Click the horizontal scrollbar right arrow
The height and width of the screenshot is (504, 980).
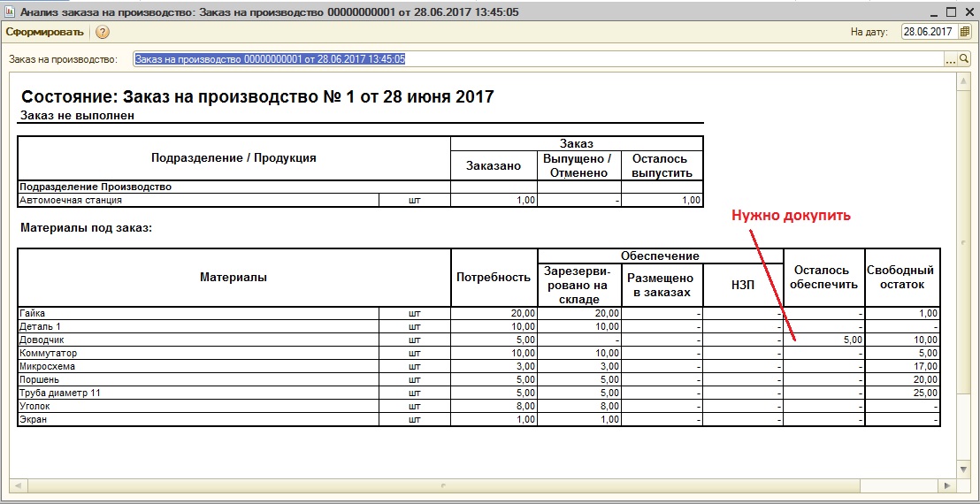point(948,485)
